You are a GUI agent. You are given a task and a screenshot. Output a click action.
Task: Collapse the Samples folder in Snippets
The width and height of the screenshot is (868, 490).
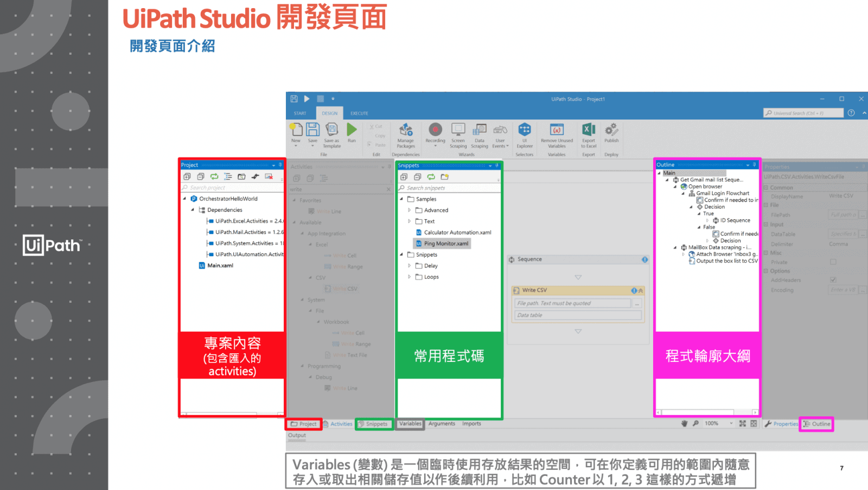401,199
